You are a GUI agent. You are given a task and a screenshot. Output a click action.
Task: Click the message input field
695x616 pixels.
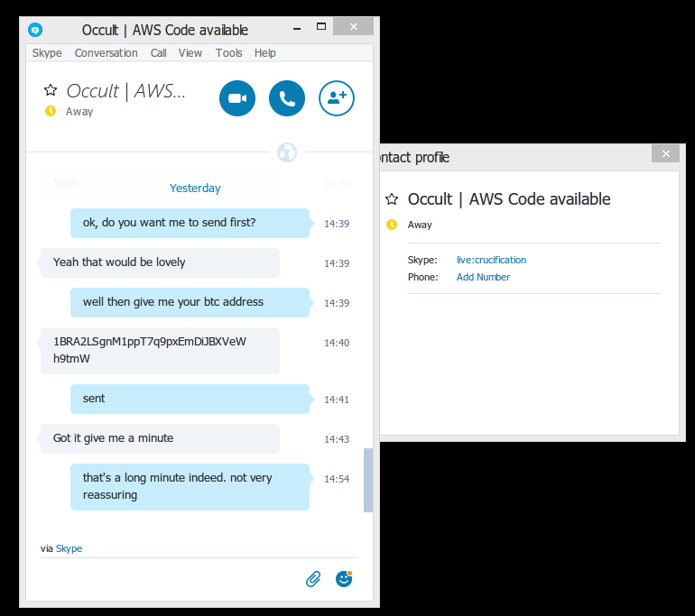169,579
